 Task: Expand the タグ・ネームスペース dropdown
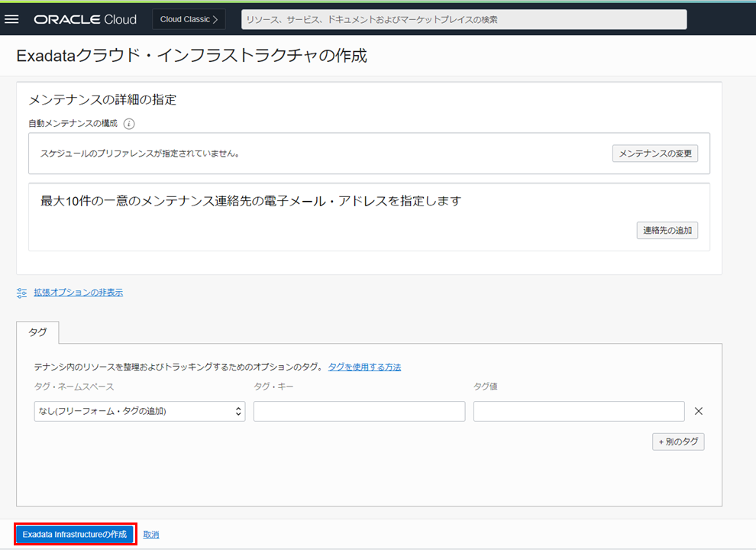pyautogui.click(x=139, y=411)
